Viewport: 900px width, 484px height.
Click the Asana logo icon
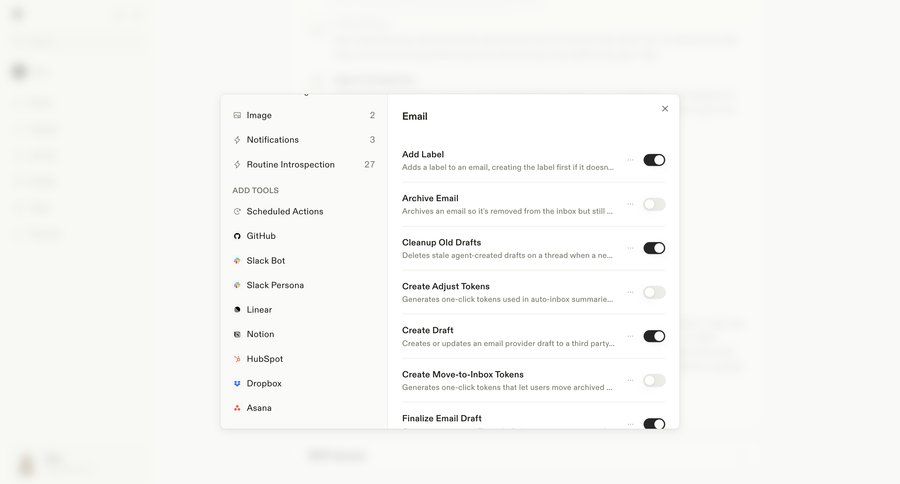tap(237, 408)
